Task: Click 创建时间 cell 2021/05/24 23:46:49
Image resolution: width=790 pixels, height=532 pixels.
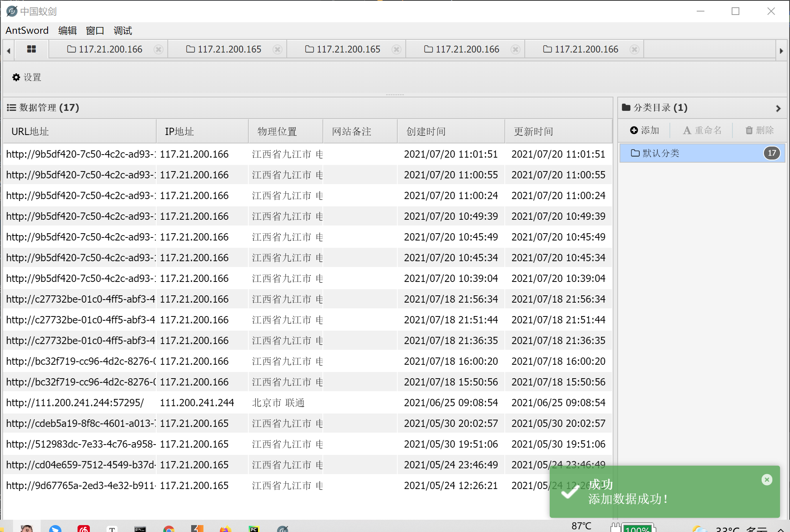Action: [451, 465]
